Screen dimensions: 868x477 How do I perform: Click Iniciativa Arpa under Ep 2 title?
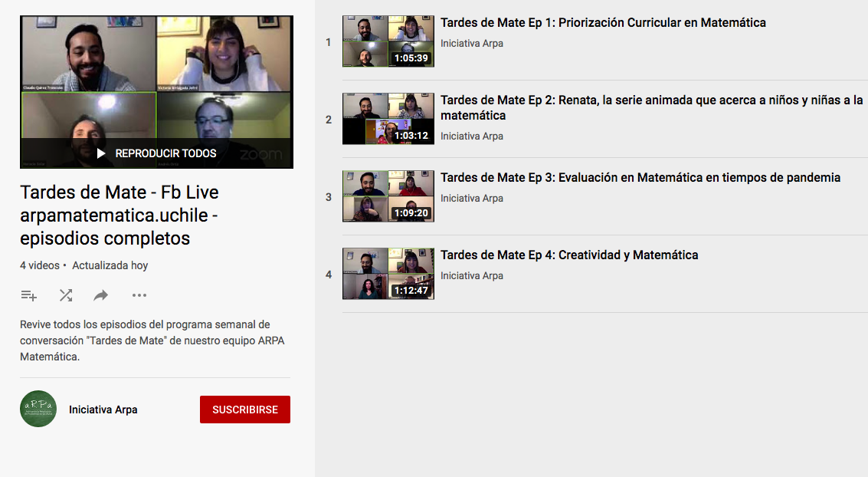(x=472, y=137)
